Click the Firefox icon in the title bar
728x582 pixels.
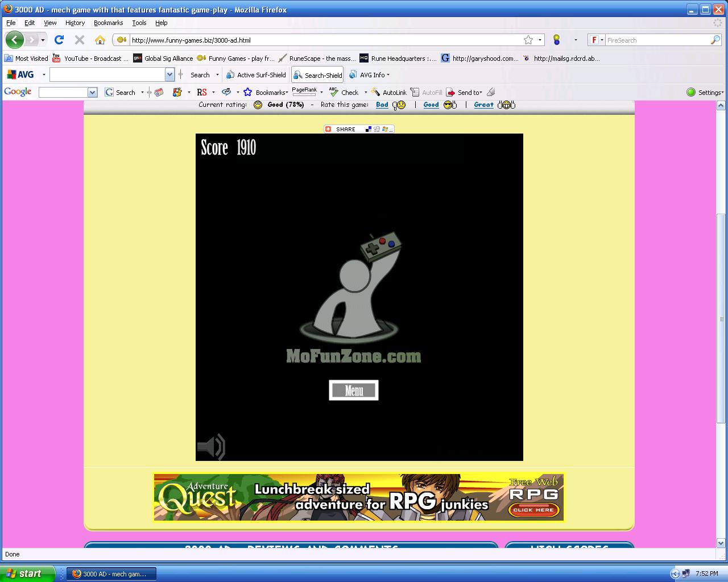[8, 9]
